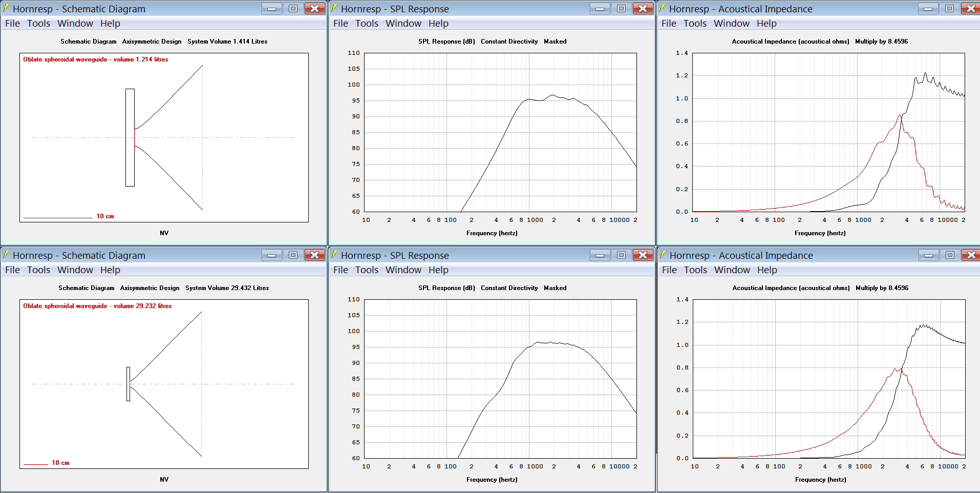Click 'System Volume 29.432 Litres' label

pyautogui.click(x=227, y=288)
